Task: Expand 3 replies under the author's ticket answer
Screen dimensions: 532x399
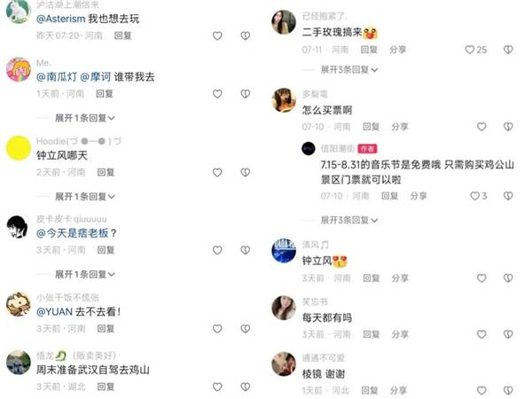Action: pyautogui.click(x=349, y=221)
